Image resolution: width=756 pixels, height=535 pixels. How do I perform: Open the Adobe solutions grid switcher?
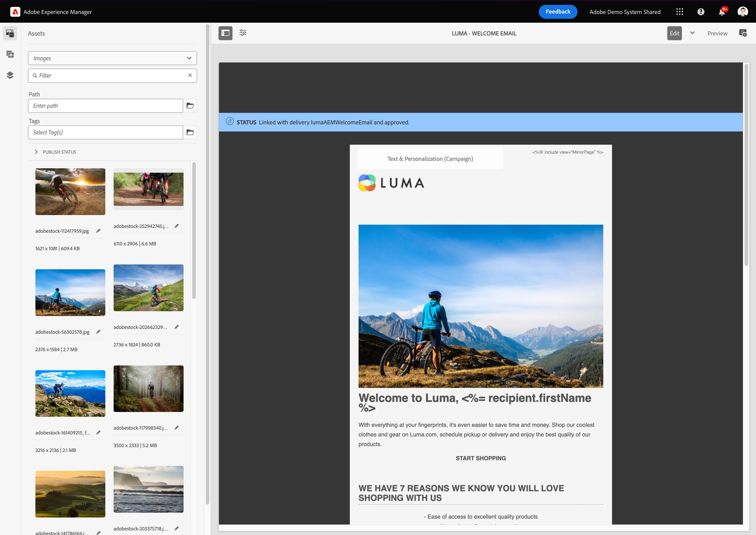(x=680, y=12)
